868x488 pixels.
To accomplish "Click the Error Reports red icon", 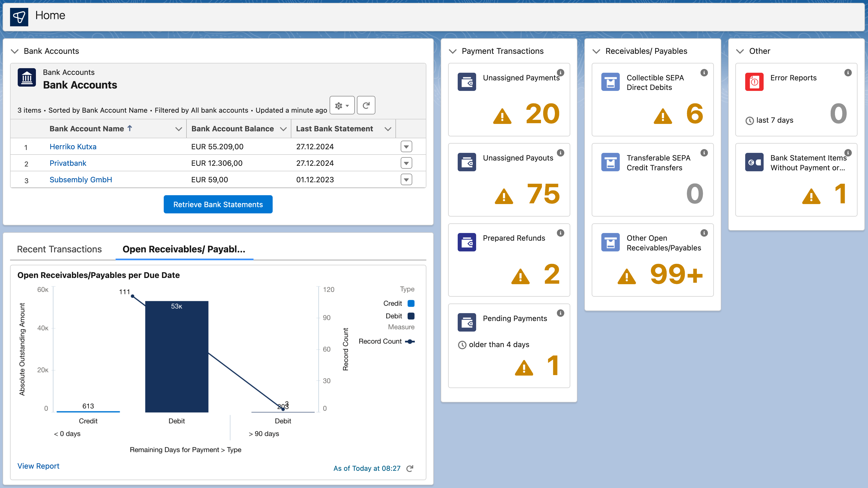I will click(x=754, y=82).
